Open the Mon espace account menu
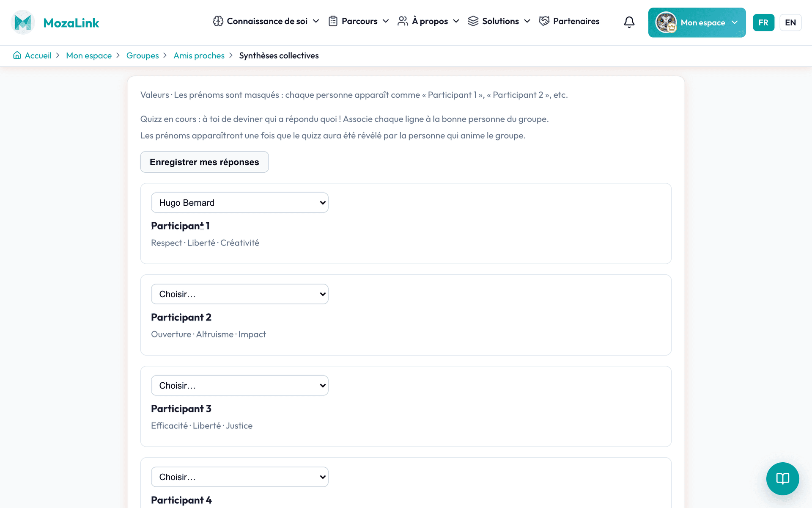 tap(697, 22)
